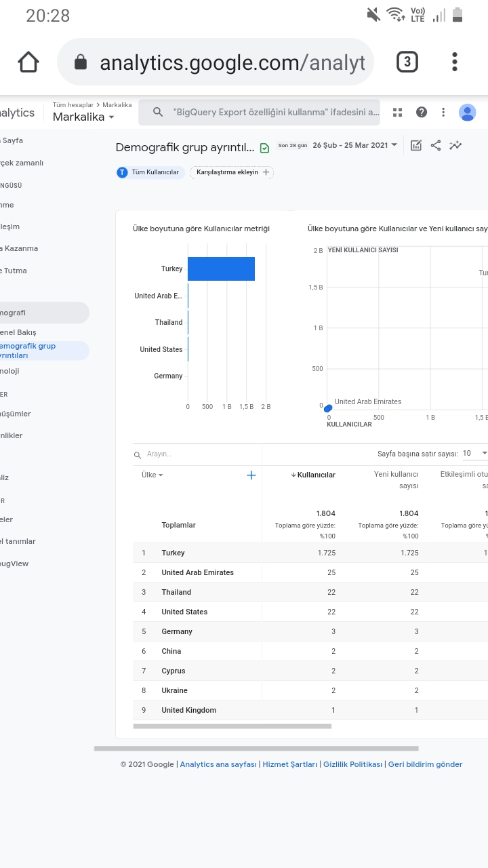Open the customize report chart-edit icon
Screen dimensions: 488x868
[416, 145]
